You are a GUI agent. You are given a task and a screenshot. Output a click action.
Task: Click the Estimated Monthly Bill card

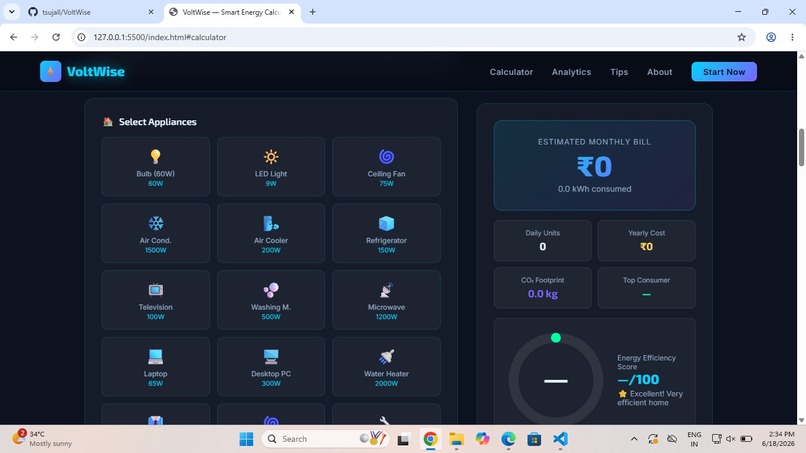point(594,165)
